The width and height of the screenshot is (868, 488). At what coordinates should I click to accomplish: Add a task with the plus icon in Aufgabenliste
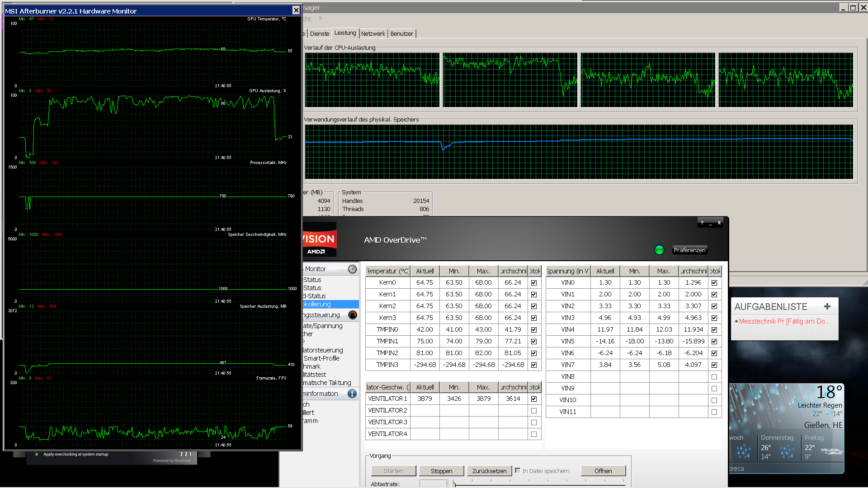(827, 306)
